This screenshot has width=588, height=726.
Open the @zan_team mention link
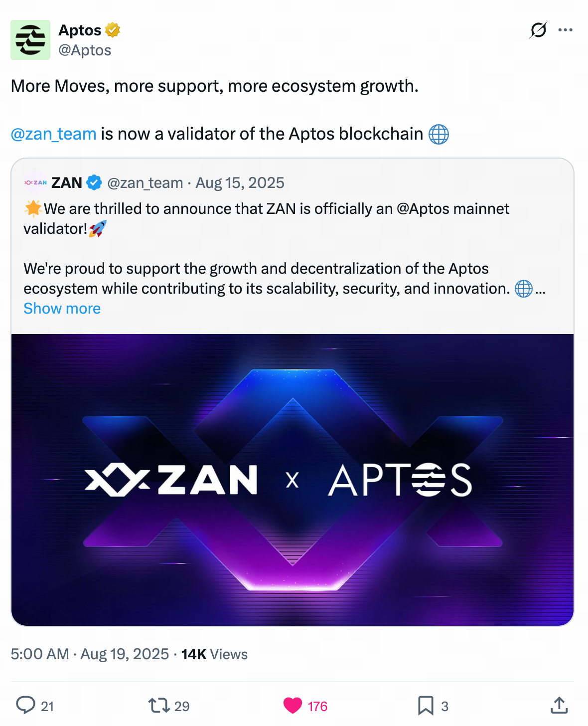pos(54,134)
